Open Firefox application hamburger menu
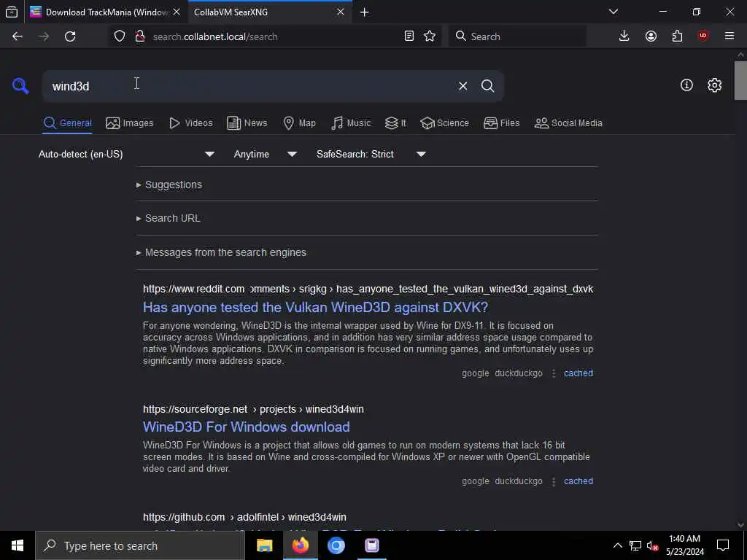This screenshot has height=560, width=747. [x=729, y=36]
